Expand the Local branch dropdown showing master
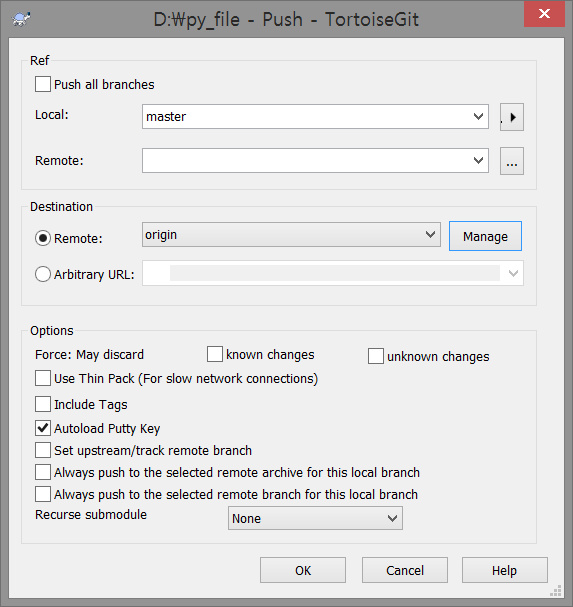Image resolution: width=573 pixels, height=607 pixels. [315, 117]
